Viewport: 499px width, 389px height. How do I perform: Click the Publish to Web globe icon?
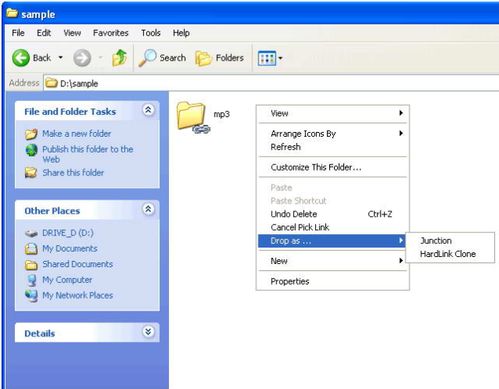[x=31, y=150]
